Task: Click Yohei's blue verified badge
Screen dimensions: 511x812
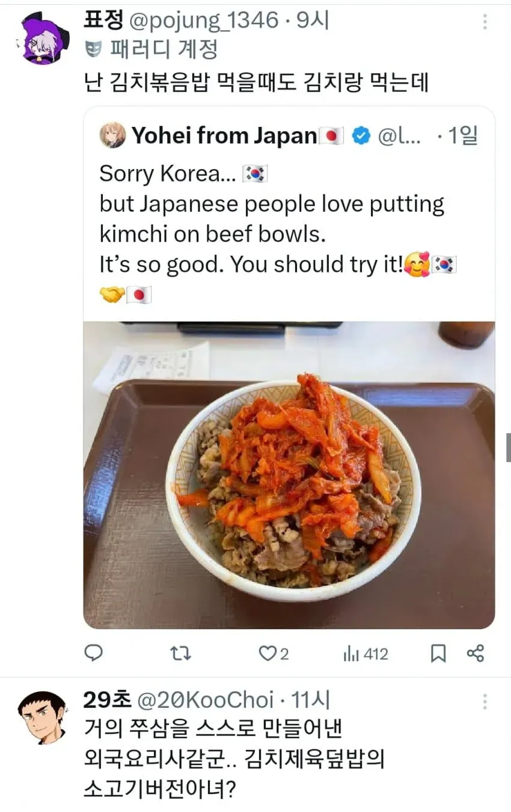Action: coord(360,136)
